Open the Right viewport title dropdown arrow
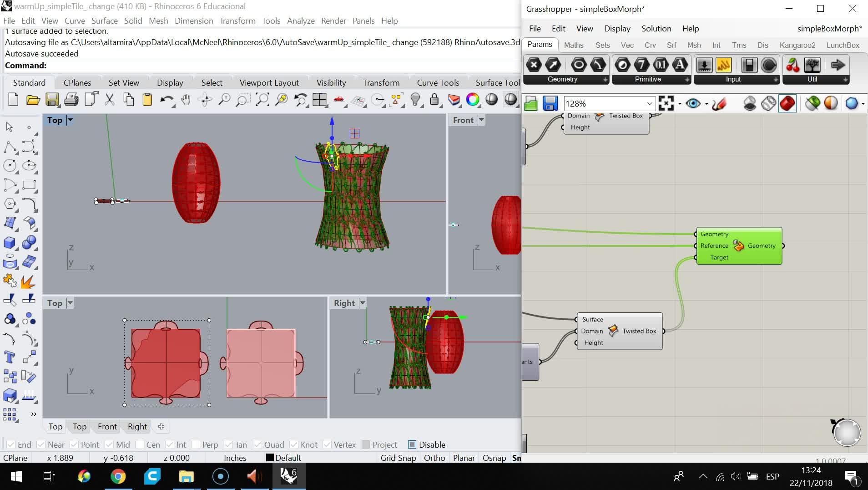This screenshot has width=868, height=490. click(363, 303)
